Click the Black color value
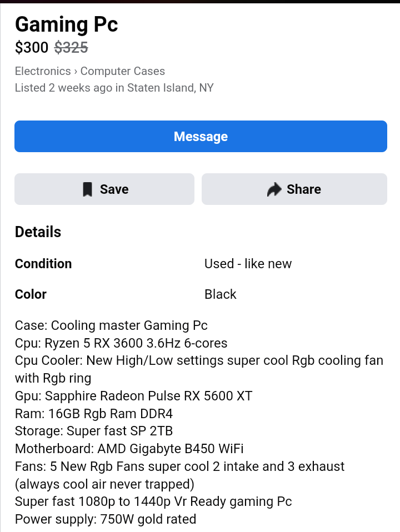Viewport: 400px width, 532px height. pos(221,294)
